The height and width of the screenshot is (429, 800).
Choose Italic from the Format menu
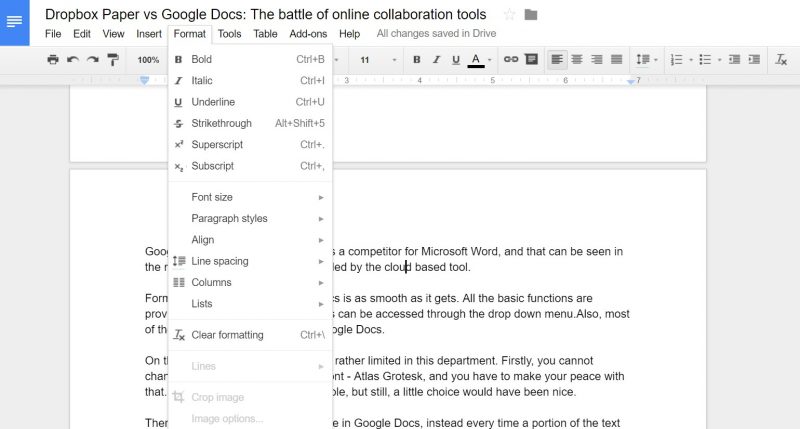[250, 81]
